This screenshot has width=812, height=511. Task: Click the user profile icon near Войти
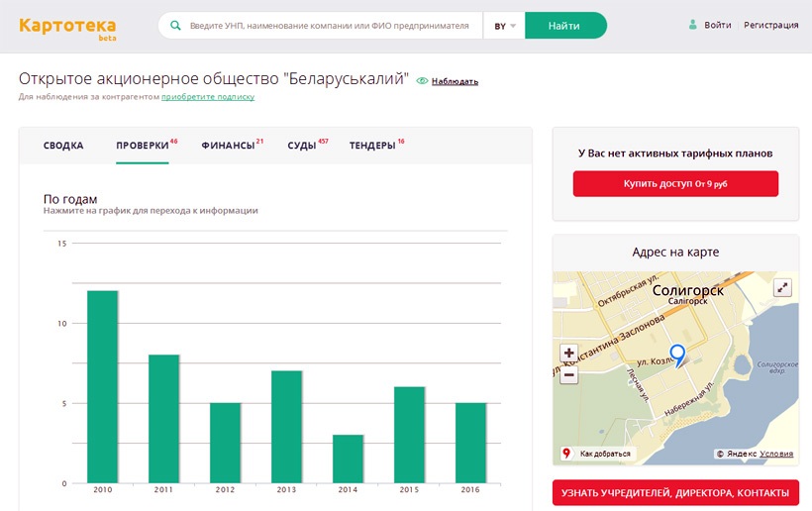[693, 25]
